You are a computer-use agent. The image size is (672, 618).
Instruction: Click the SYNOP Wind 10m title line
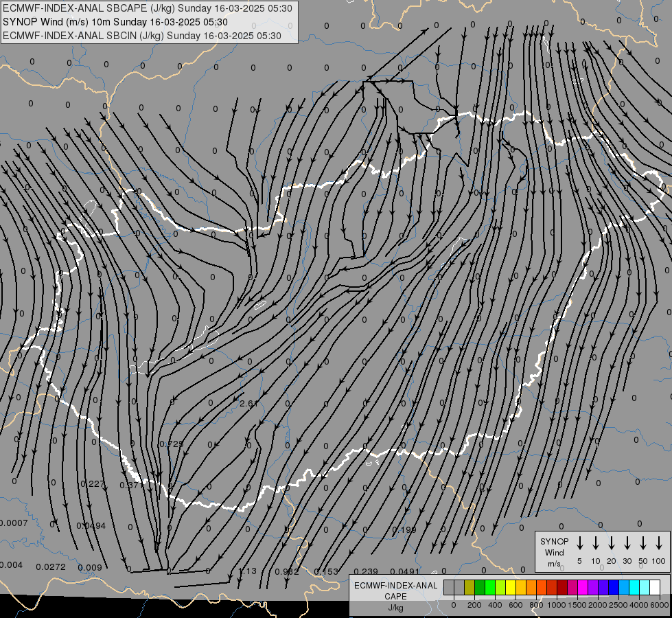tap(115, 22)
